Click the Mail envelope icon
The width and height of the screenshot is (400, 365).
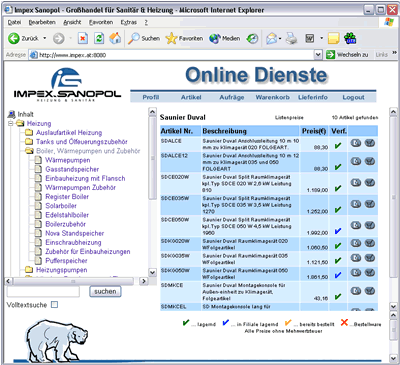click(x=271, y=39)
